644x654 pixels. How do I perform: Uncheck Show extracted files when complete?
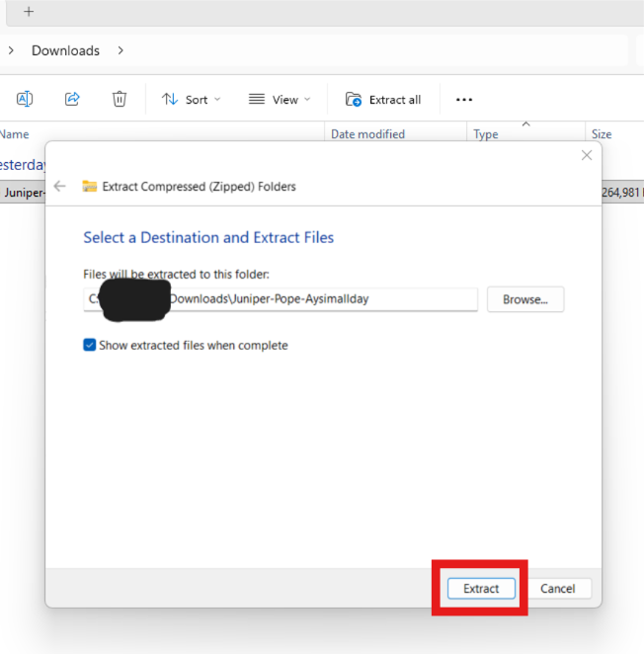(x=90, y=345)
